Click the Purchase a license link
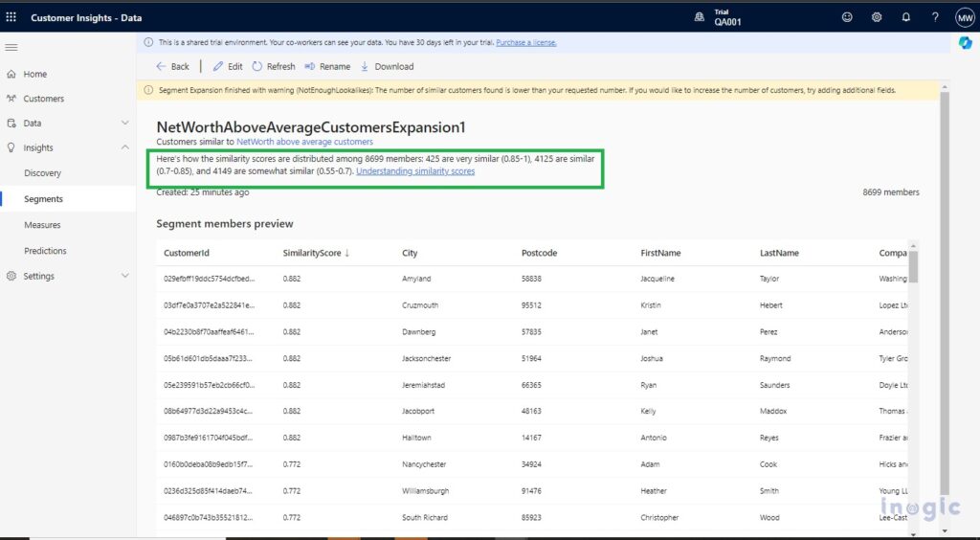Viewport: 980px width, 540px height. [525, 42]
